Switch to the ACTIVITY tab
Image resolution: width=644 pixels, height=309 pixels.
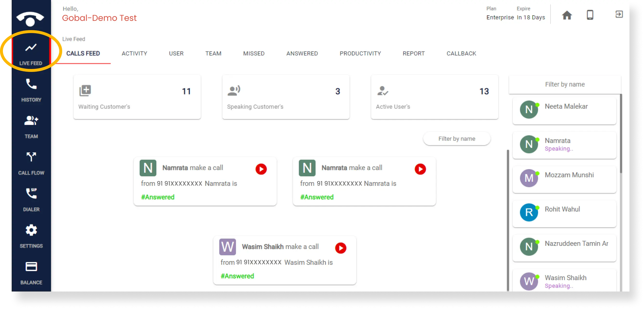tap(134, 53)
